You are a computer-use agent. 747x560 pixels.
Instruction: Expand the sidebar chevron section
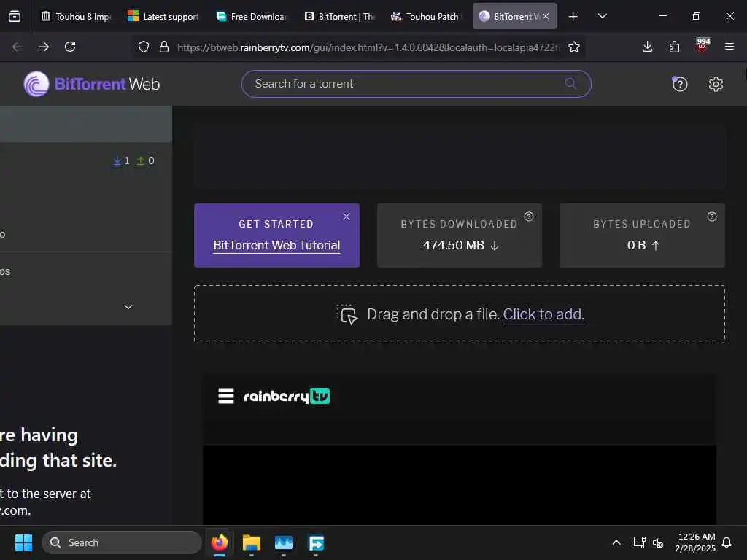(x=128, y=307)
